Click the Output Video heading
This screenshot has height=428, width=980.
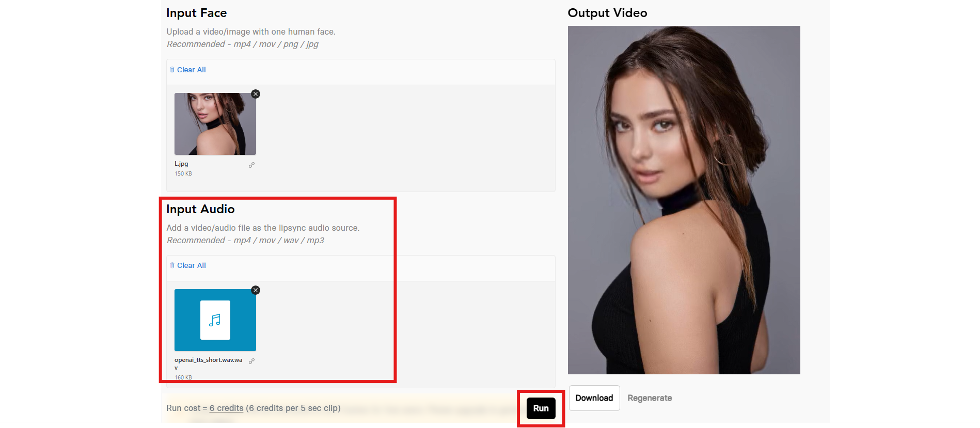(607, 13)
